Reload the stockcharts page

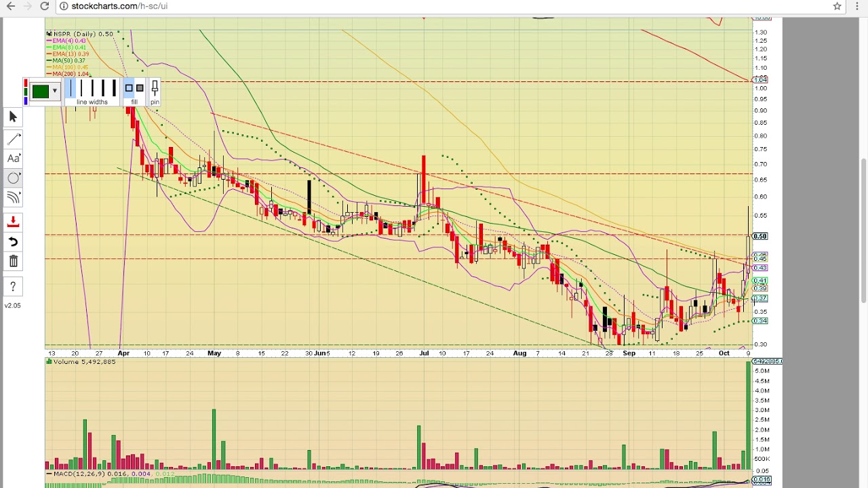point(45,6)
